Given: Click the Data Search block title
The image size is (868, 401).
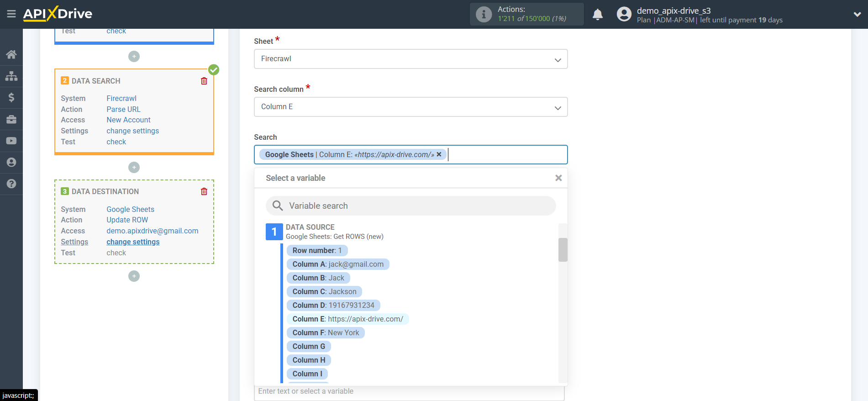Looking at the screenshot, I should [x=96, y=81].
